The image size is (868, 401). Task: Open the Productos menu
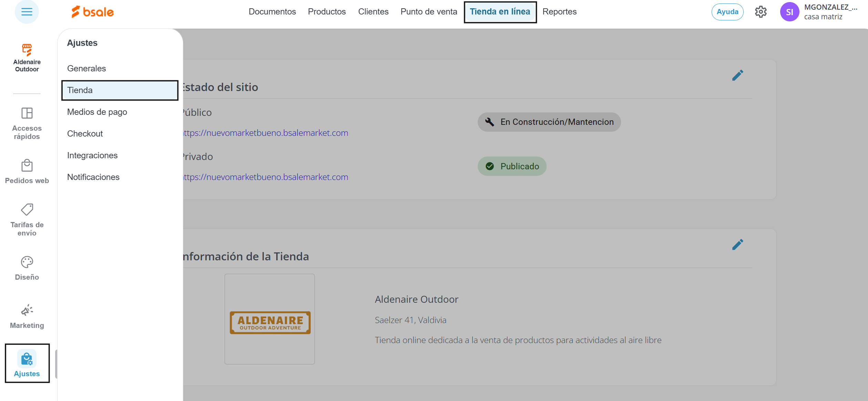pyautogui.click(x=327, y=12)
